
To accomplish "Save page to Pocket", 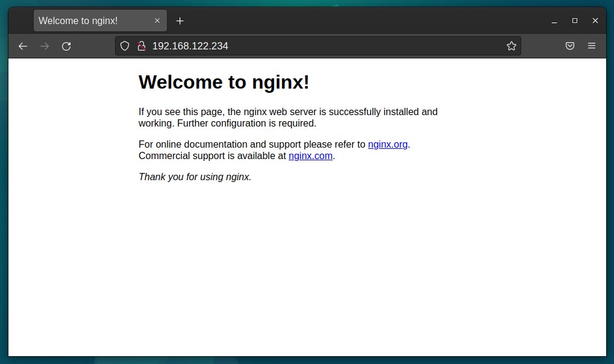I will click(570, 46).
